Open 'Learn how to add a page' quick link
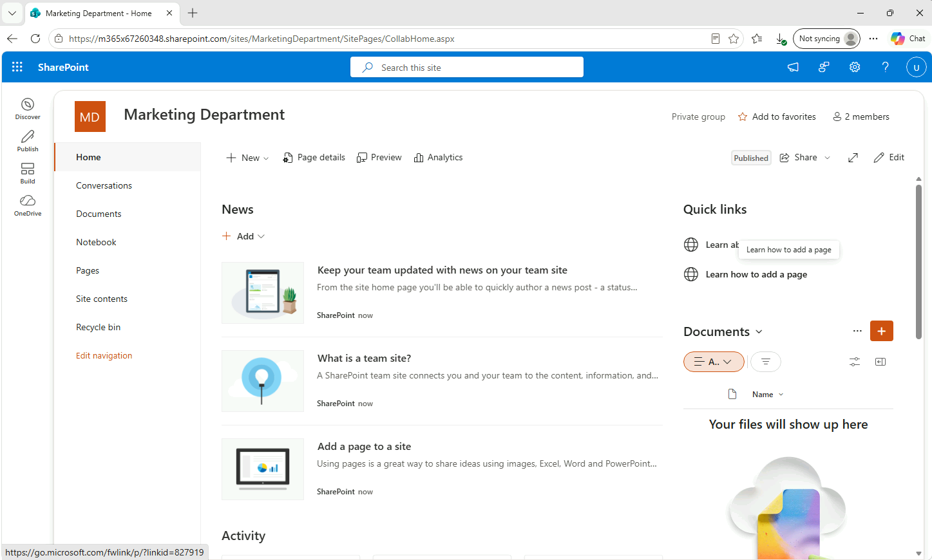 tap(756, 274)
